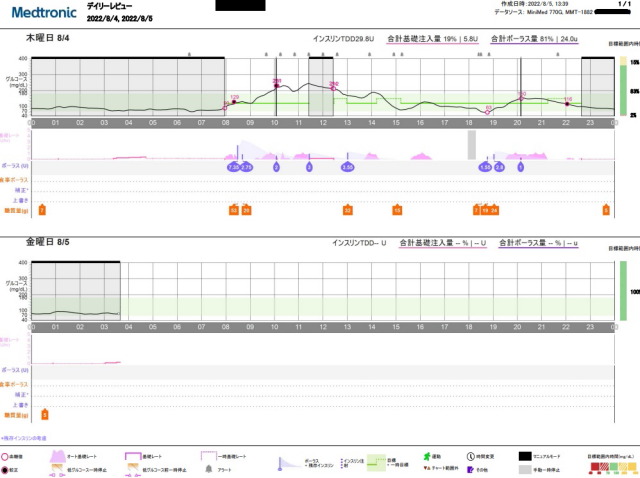Click the 1.55 U bolus marker
Viewport: 640px width, 478px height.
click(485, 167)
